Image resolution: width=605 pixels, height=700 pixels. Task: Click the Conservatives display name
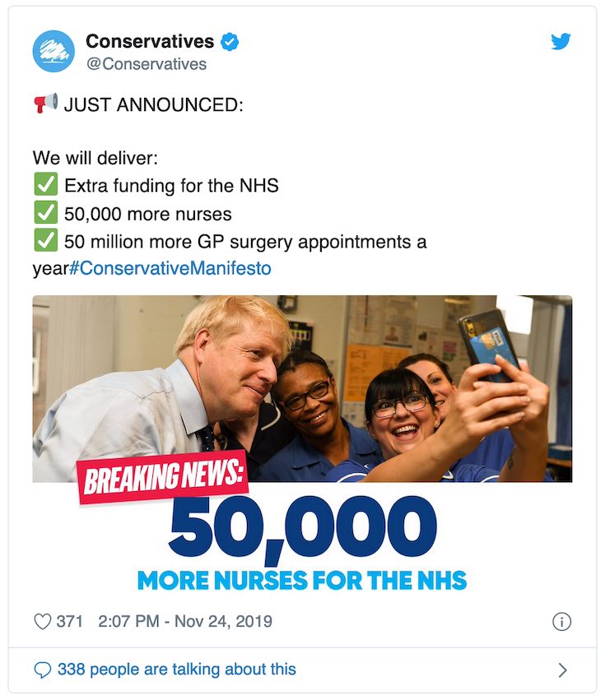150,41
